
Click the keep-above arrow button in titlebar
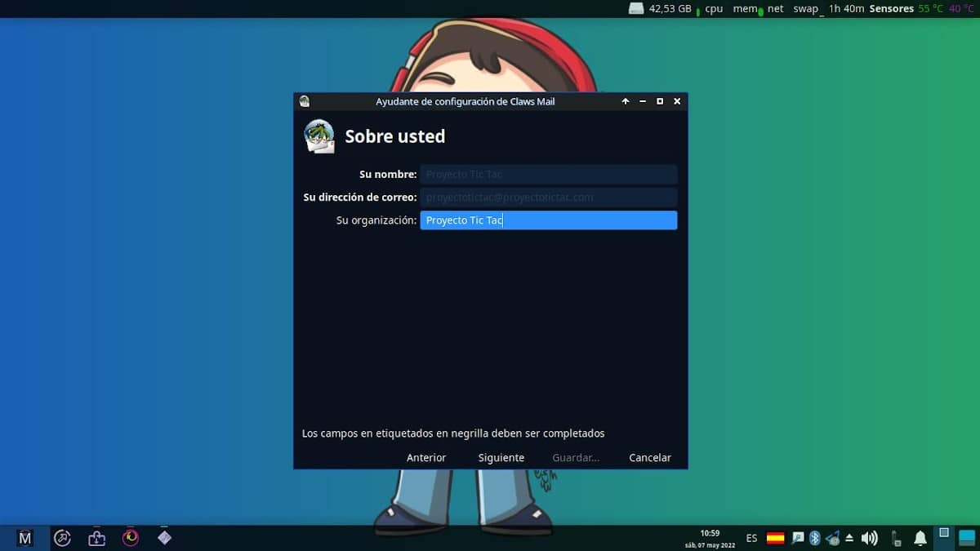(626, 101)
